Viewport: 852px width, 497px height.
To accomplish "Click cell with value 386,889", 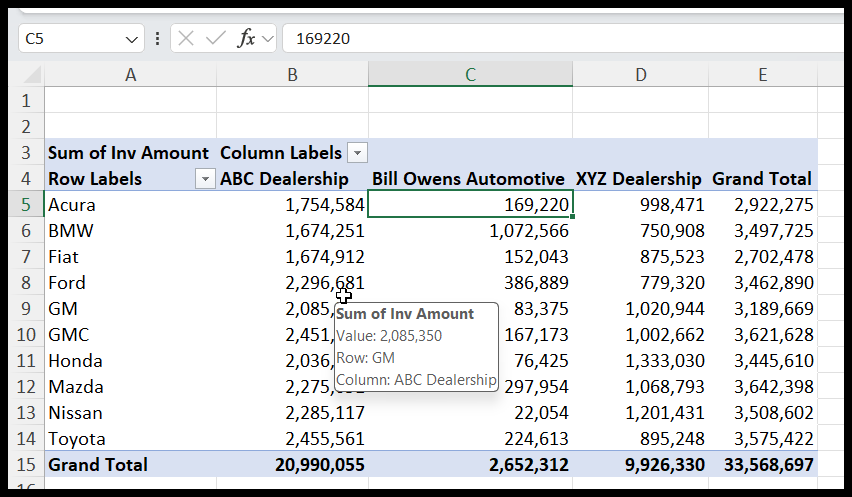I will pos(471,283).
